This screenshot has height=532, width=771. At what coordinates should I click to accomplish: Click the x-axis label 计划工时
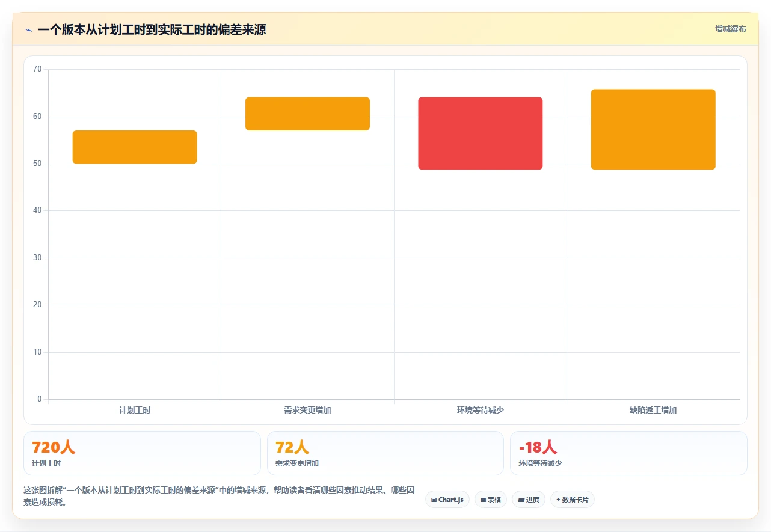click(135, 410)
